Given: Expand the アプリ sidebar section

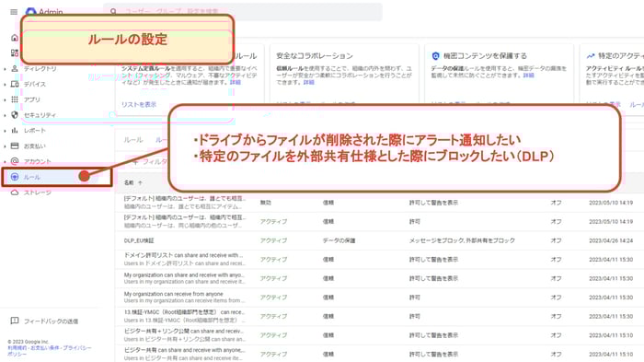Looking at the screenshot, I should point(5,99).
